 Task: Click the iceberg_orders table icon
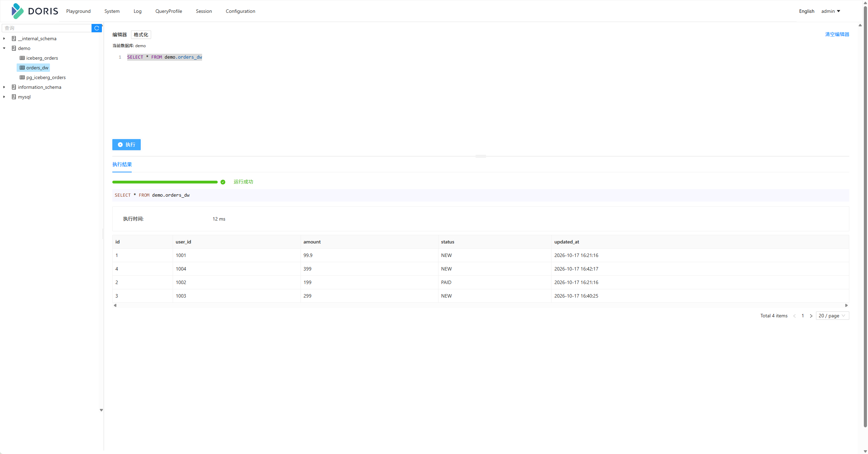22,58
